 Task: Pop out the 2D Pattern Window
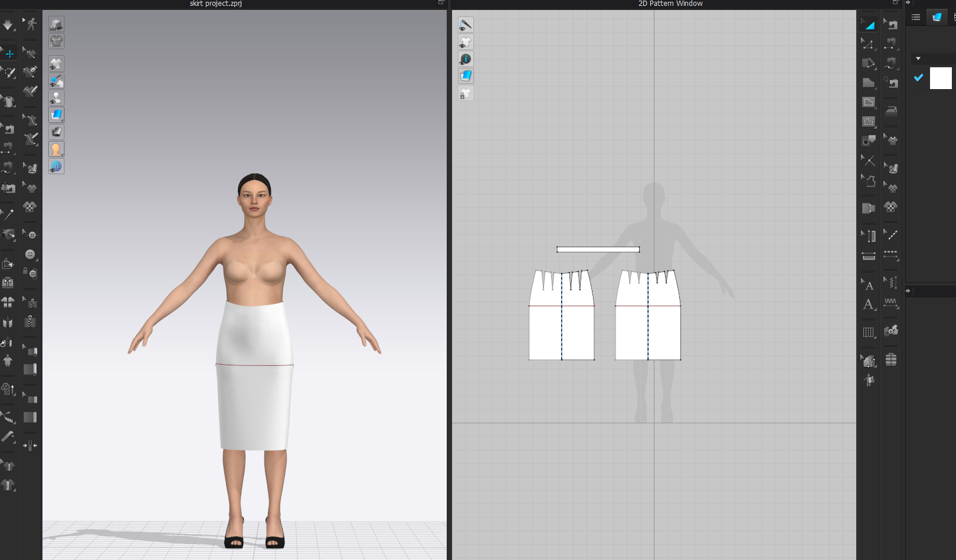tap(895, 3)
